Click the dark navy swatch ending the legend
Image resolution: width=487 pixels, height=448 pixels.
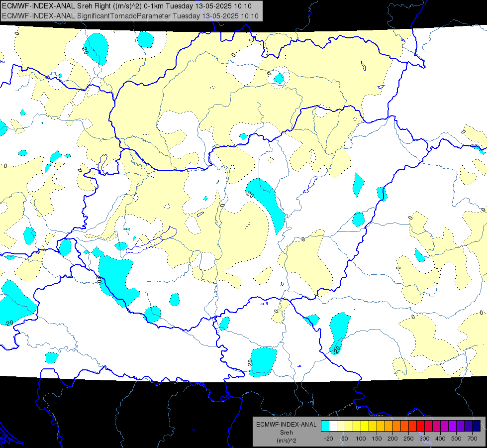pyautogui.click(x=477, y=426)
